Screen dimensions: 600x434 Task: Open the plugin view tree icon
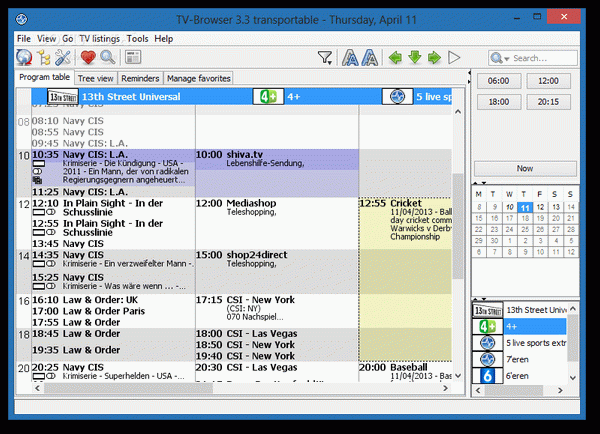tap(44, 58)
